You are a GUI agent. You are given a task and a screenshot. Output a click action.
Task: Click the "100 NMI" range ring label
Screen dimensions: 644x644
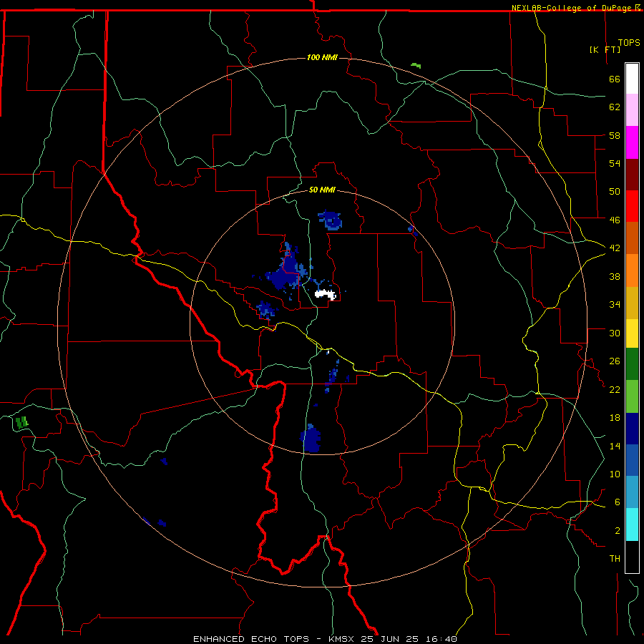coord(322,57)
